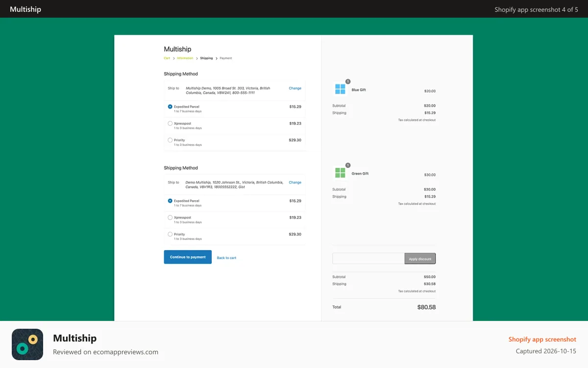Click Reviewed on ecomappreviews.com text

[x=105, y=352]
